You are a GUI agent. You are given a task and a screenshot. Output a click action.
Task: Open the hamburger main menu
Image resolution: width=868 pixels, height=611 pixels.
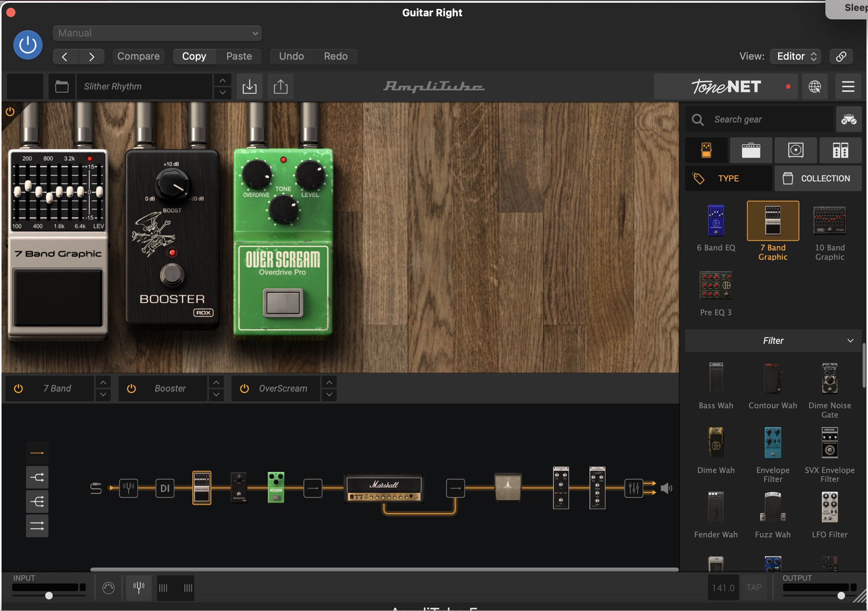coord(848,86)
